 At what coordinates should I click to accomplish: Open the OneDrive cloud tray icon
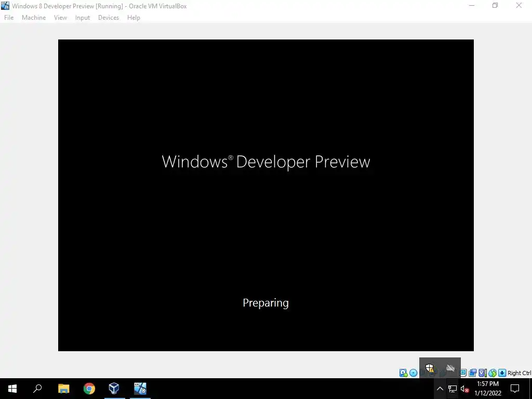click(x=450, y=368)
